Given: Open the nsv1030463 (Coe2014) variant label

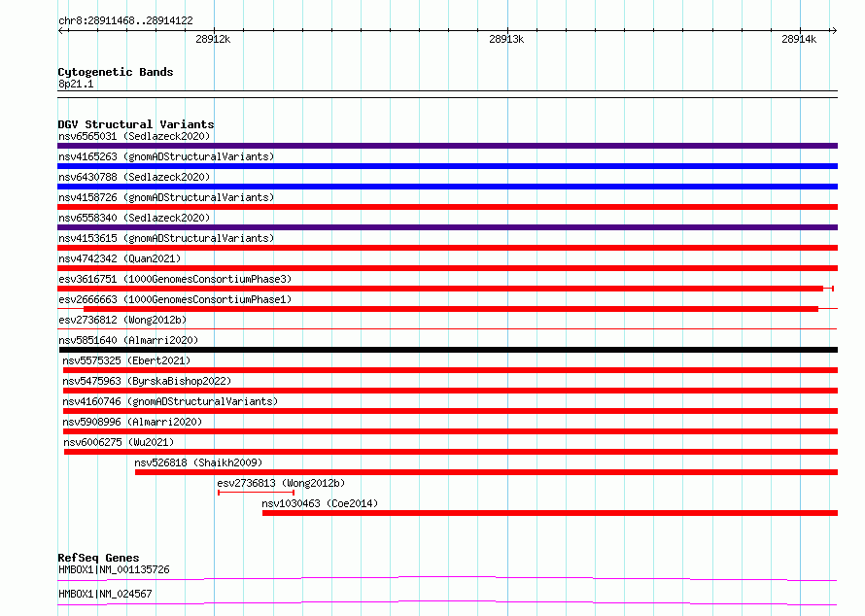Looking at the screenshot, I should point(320,503).
